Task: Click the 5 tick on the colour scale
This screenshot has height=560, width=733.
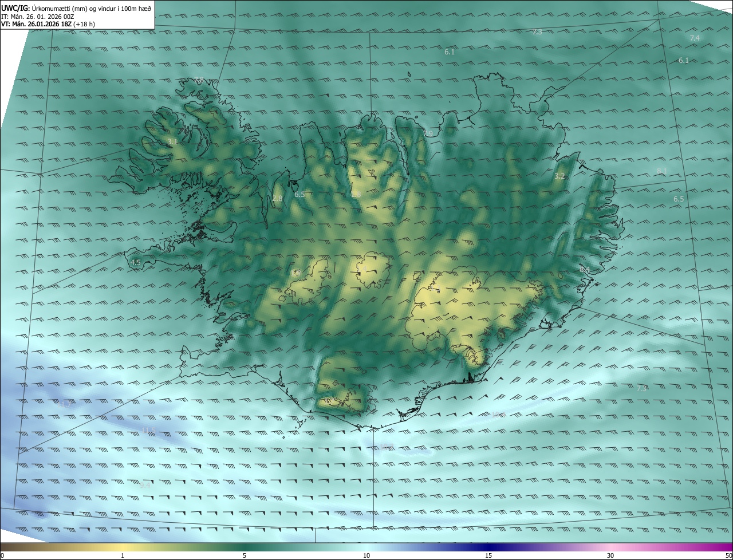Action: tap(245, 555)
